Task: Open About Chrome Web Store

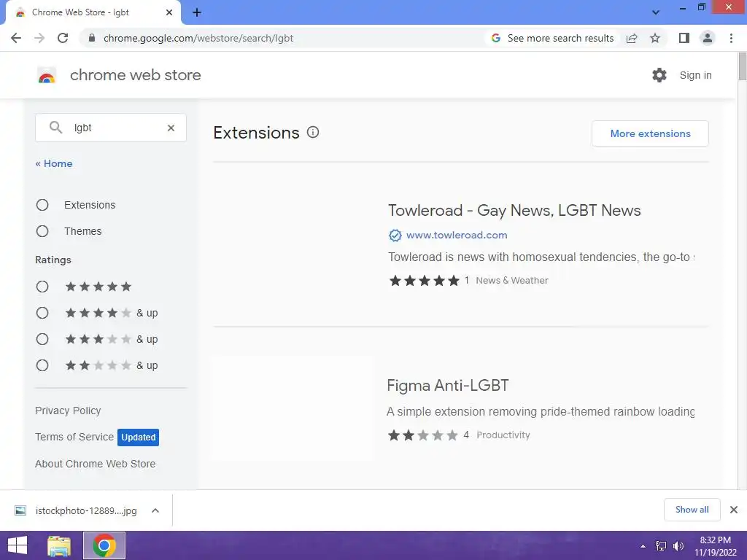Action: pos(96,464)
